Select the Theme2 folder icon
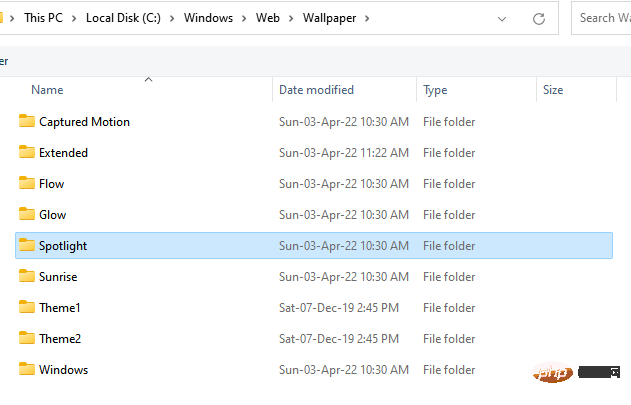Image resolution: width=631 pixels, height=405 pixels. [x=27, y=338]
